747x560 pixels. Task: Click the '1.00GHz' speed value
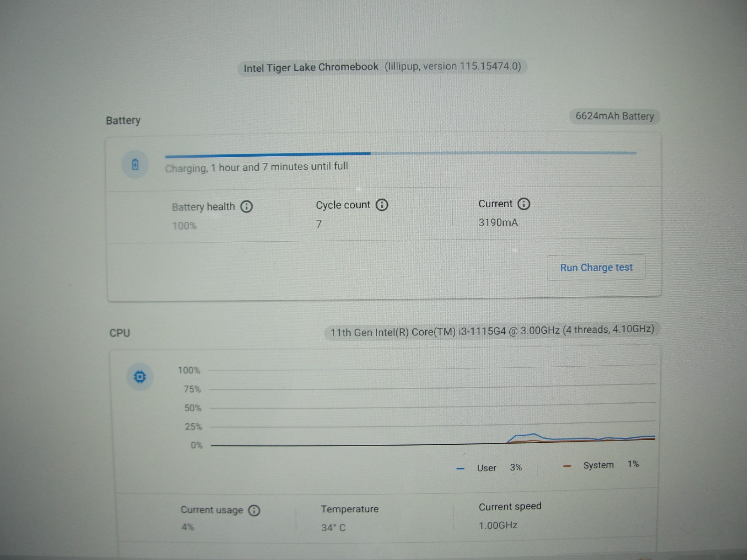[x=498, y=525]
